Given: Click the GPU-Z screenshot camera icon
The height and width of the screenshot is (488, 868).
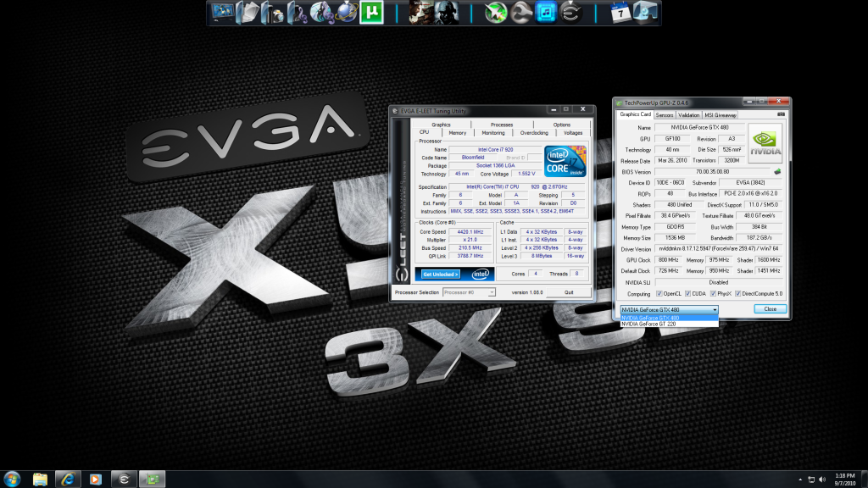Looking at the screenshot, I should pos(781,114).
